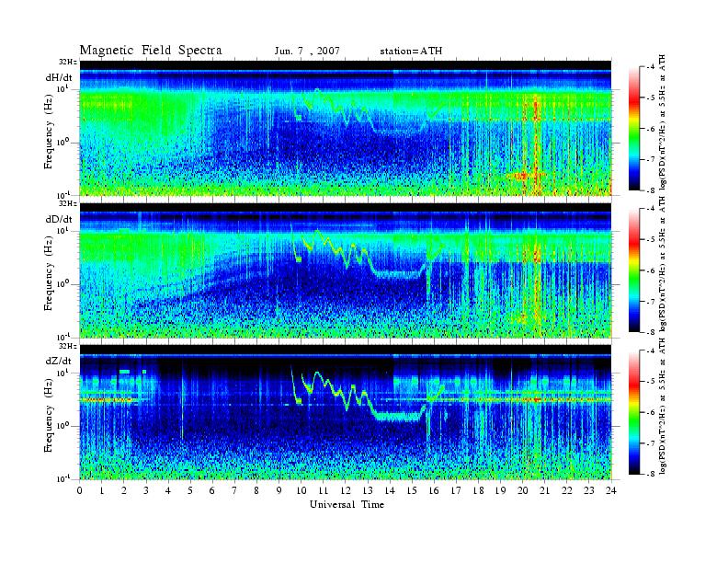Click the dH/dt spectrogram panel
This screenshot has width=728, height=563.
pyautogui.click(x=346, y=128)
